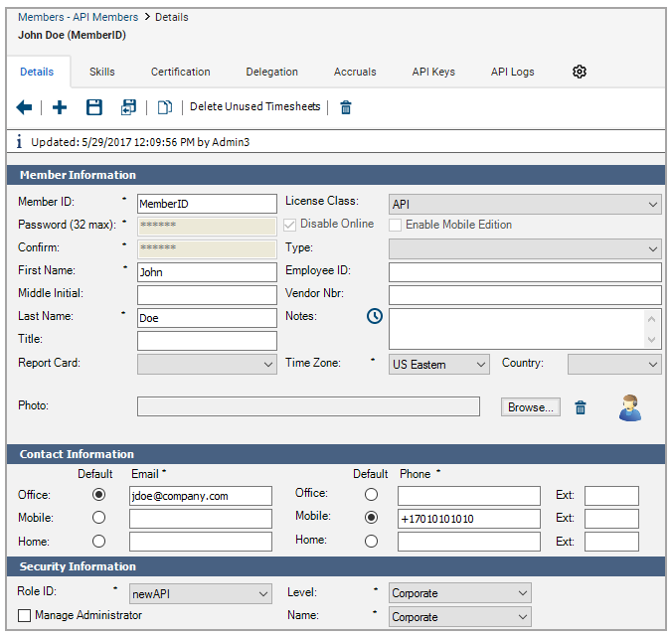Click the back arrow icon in toolbar
This screenshot has height=636, width=672.
tap(25, 107)
